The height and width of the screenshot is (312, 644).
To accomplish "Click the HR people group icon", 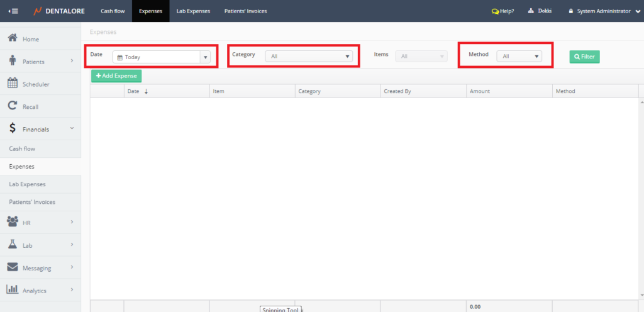I will point(12,221).
